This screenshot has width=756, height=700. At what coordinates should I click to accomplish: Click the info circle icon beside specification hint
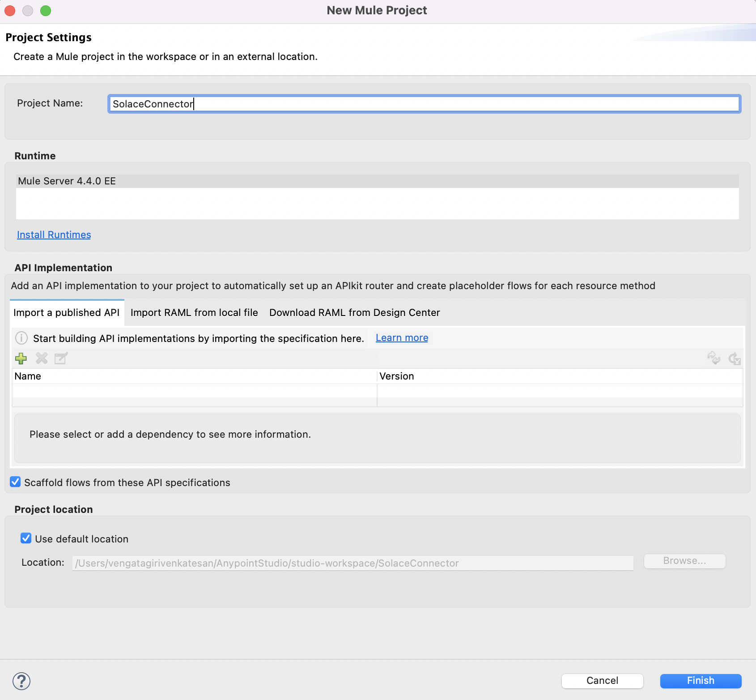coord(21,338)
